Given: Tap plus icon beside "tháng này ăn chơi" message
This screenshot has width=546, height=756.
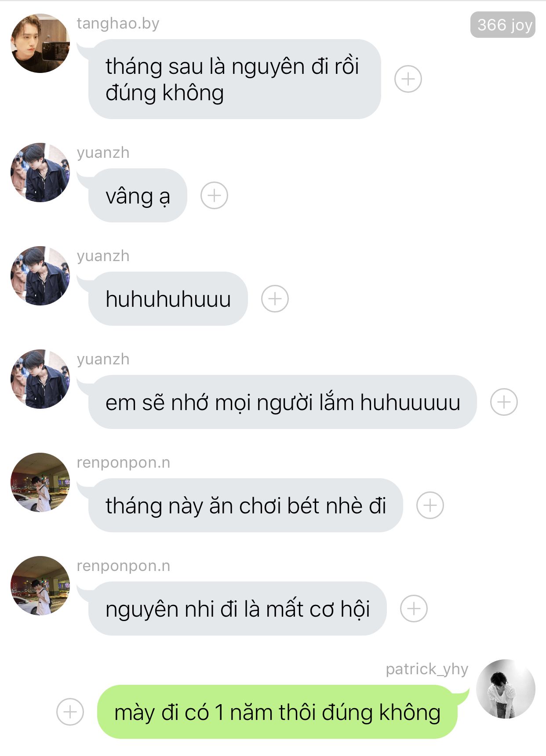Looking at the screenshot, I should click(x=430, y=505).
